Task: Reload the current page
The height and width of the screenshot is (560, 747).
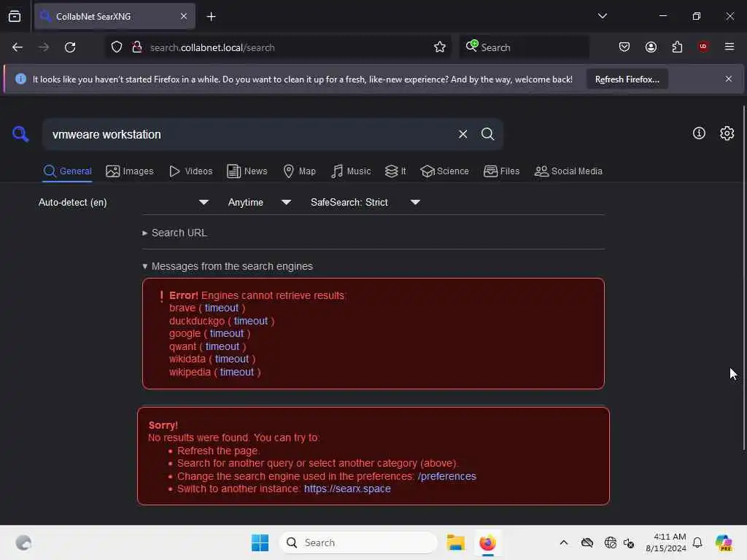Action: coord(70,47)
